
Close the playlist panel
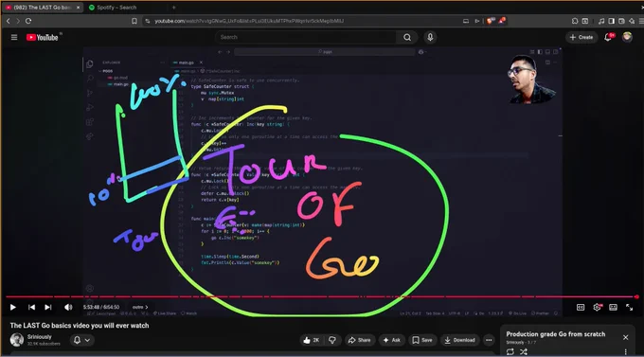[x=625, y=337]
